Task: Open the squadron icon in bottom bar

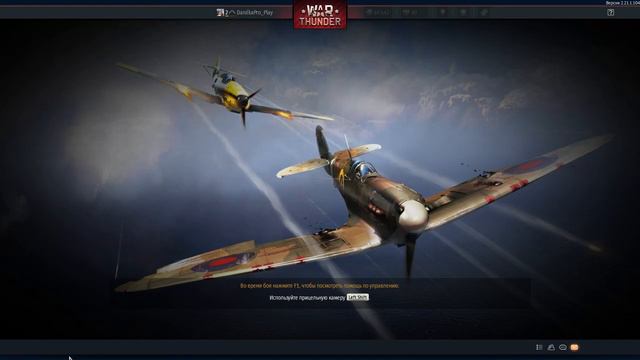Action: (x=551, y=347)
